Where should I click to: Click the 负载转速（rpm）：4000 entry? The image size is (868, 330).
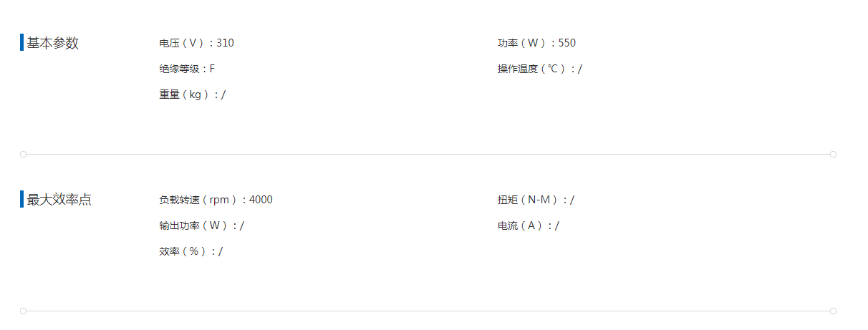[x=216, y=200]
